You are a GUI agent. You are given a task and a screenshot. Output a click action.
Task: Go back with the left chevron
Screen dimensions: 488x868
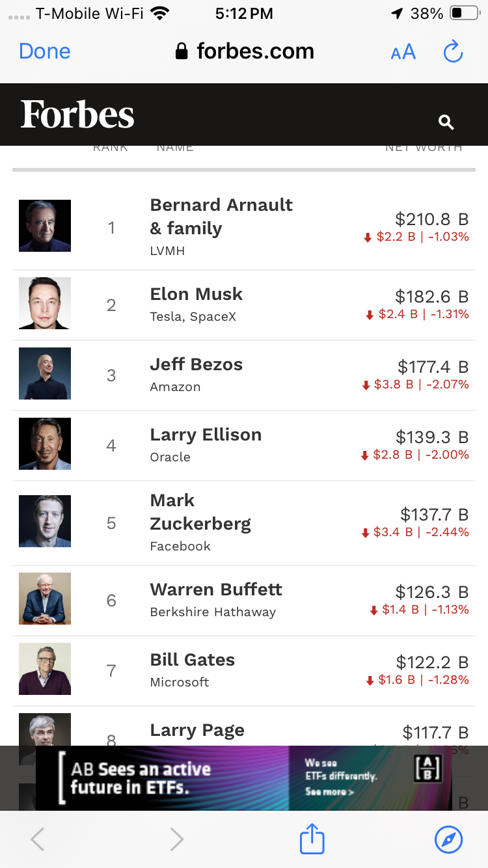tap(38, 839)
